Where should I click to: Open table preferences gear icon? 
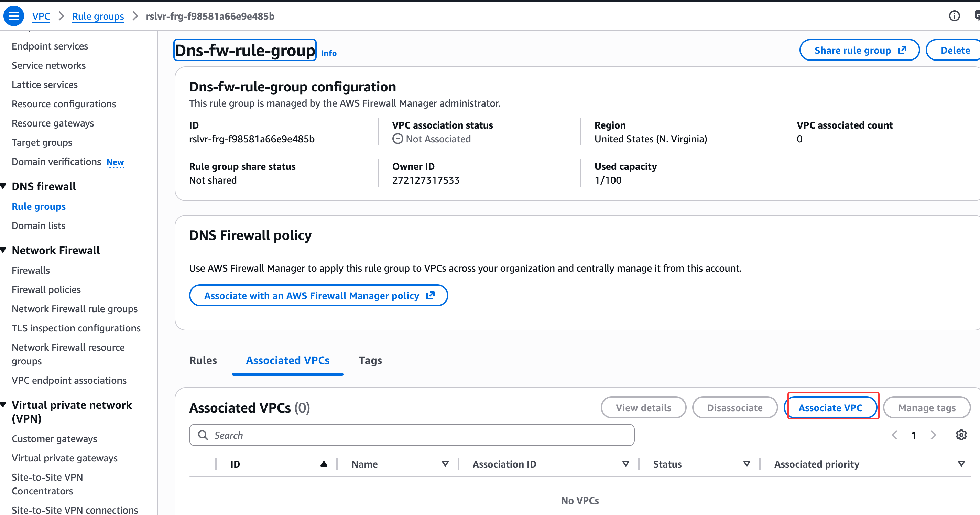tap(961, 435)
